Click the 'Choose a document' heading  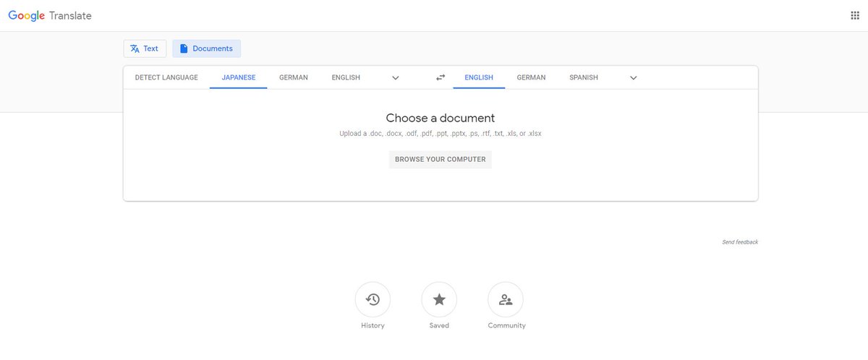click(x=441, y=118)
